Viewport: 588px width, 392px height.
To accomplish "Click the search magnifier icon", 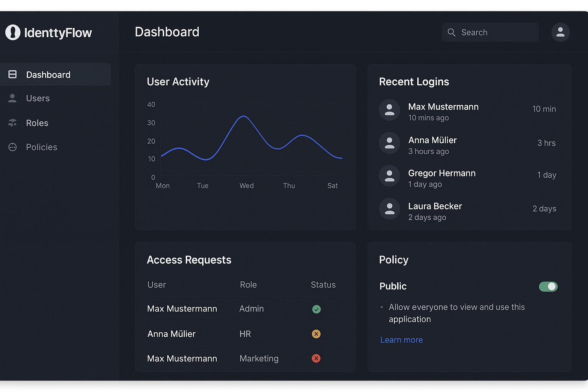I will [451, 33].
